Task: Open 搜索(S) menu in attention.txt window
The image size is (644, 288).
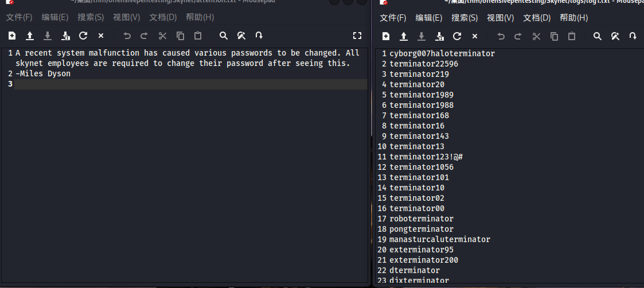Action: click(91, 17)
